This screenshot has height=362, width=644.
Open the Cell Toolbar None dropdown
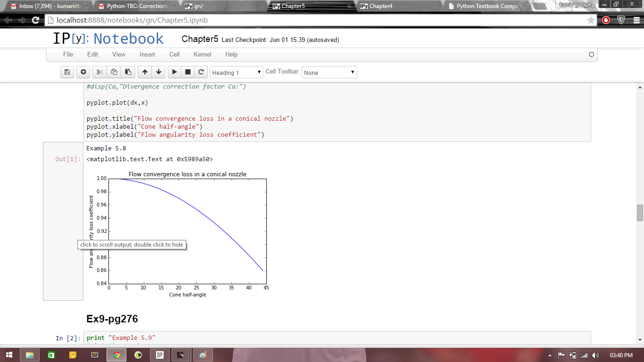[329, 73]
